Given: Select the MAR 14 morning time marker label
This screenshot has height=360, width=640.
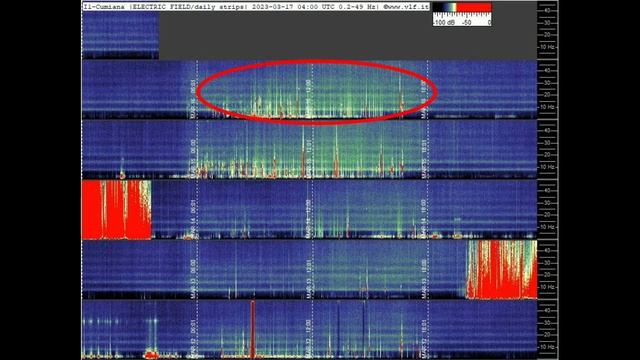Looking at the screenshot, I should coord(193,219).
